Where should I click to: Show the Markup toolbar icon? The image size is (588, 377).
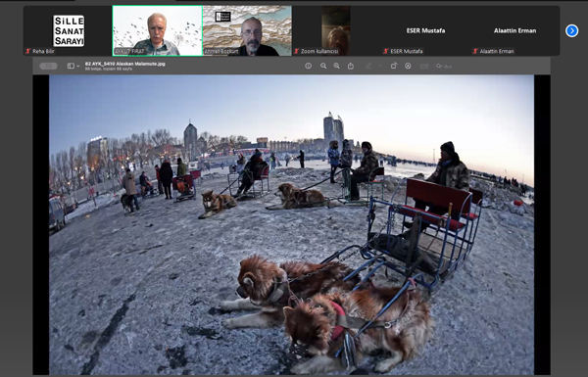(x=408, y=66)
